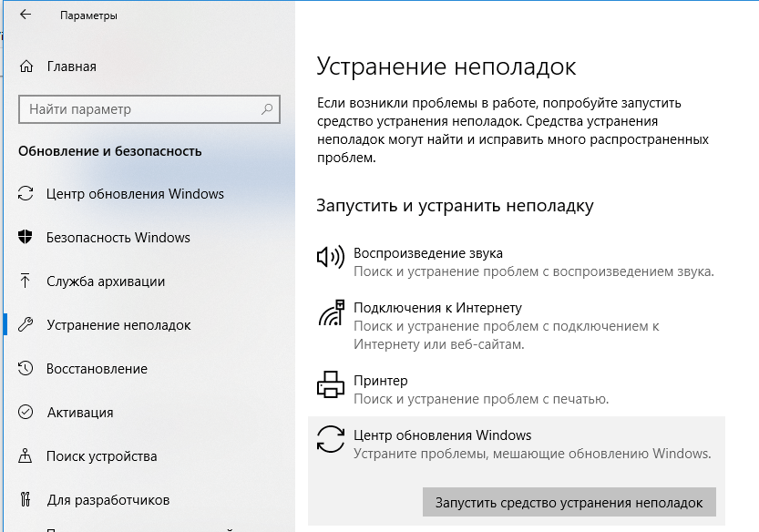The image size is (759, 532).
Task: Click the Активация checkmark circle icon
Action: click(x=26, y=413)
